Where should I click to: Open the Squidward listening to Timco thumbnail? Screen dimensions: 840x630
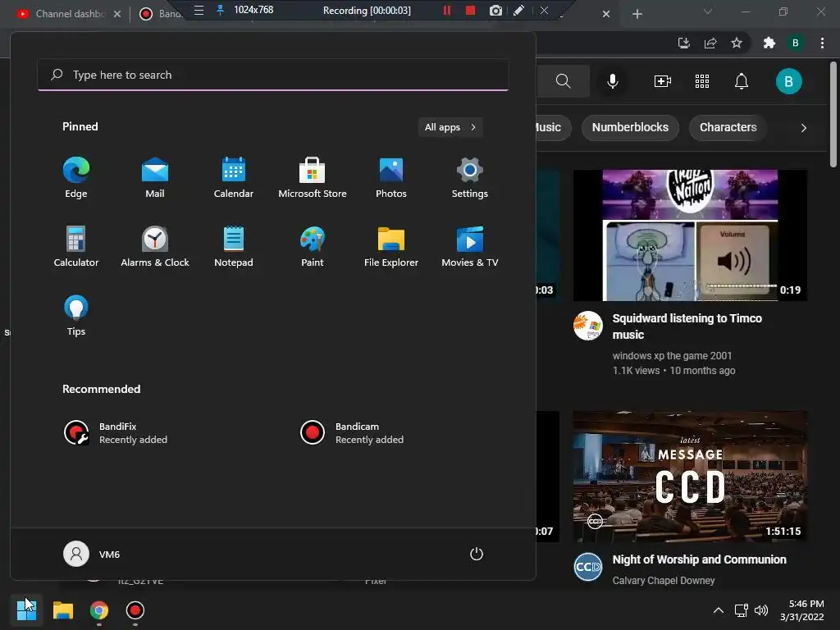(690, 235)
